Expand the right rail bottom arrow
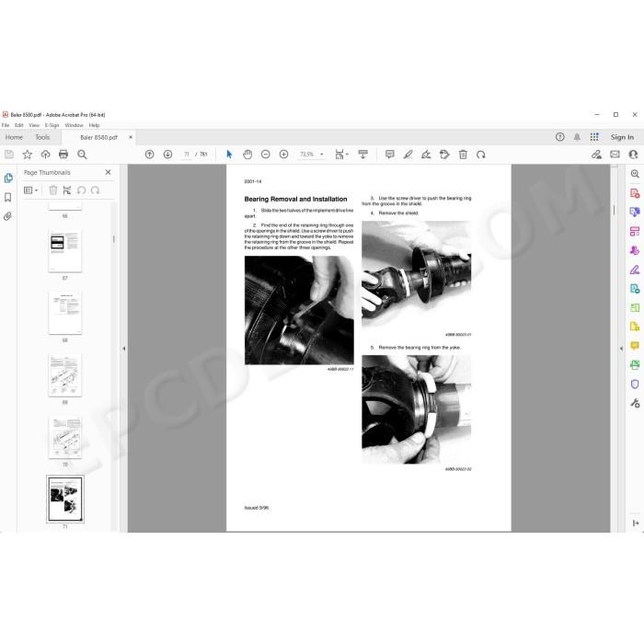 pos(636,523)
